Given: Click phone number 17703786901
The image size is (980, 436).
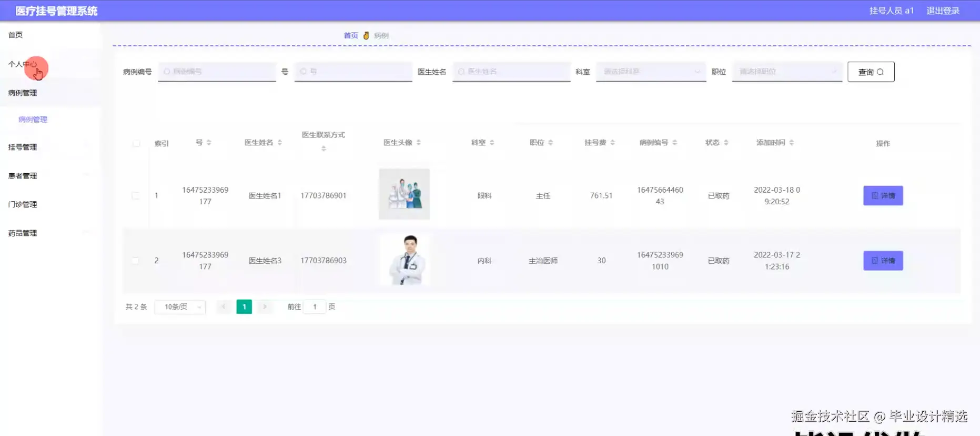Looking at the screenshot, I should 324,196.
